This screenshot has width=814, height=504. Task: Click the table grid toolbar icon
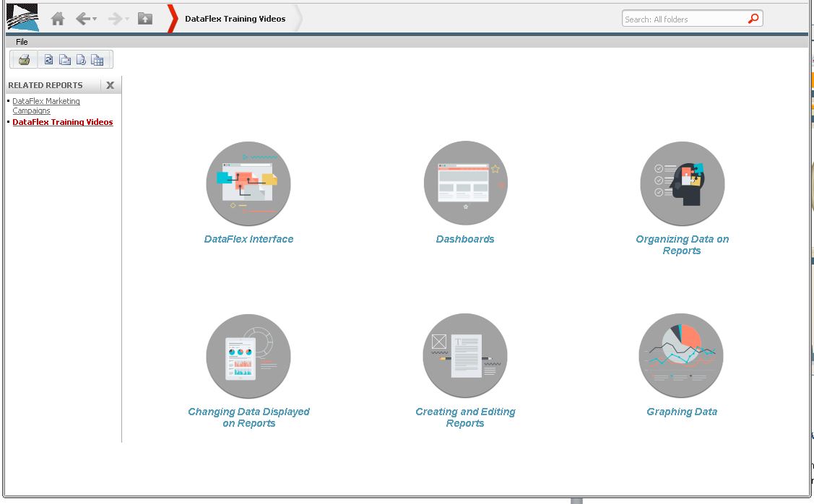click(98, 60)
